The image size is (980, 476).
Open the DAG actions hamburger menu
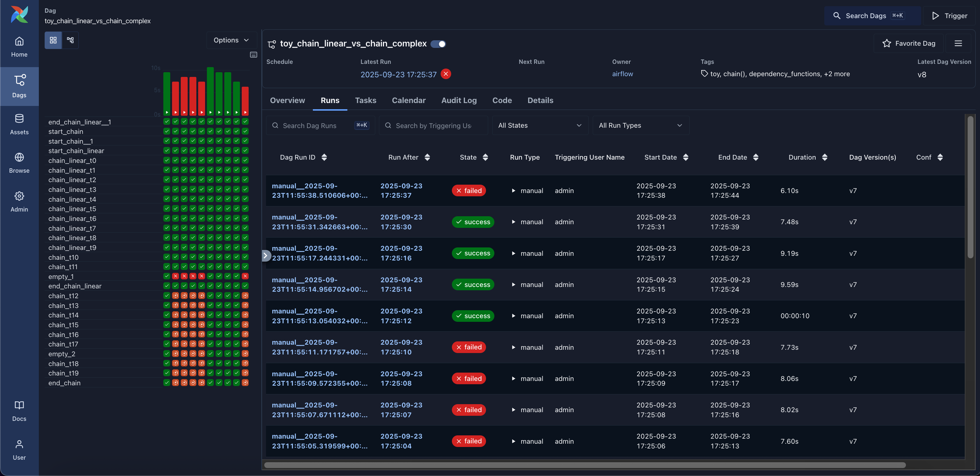pyautogui.click(x=958, y=43)
